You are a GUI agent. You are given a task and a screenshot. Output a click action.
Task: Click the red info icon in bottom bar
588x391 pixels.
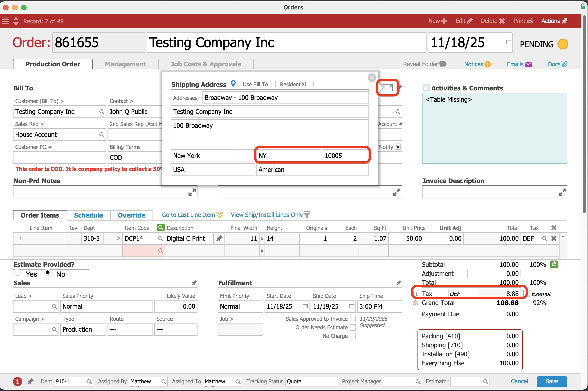[x=17, y=381]
